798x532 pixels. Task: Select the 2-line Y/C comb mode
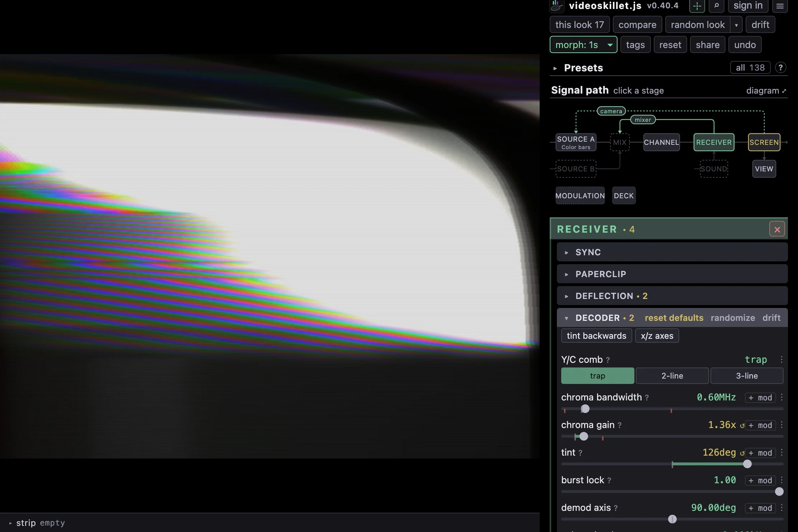pyautogui.click(x=672, y=376)
